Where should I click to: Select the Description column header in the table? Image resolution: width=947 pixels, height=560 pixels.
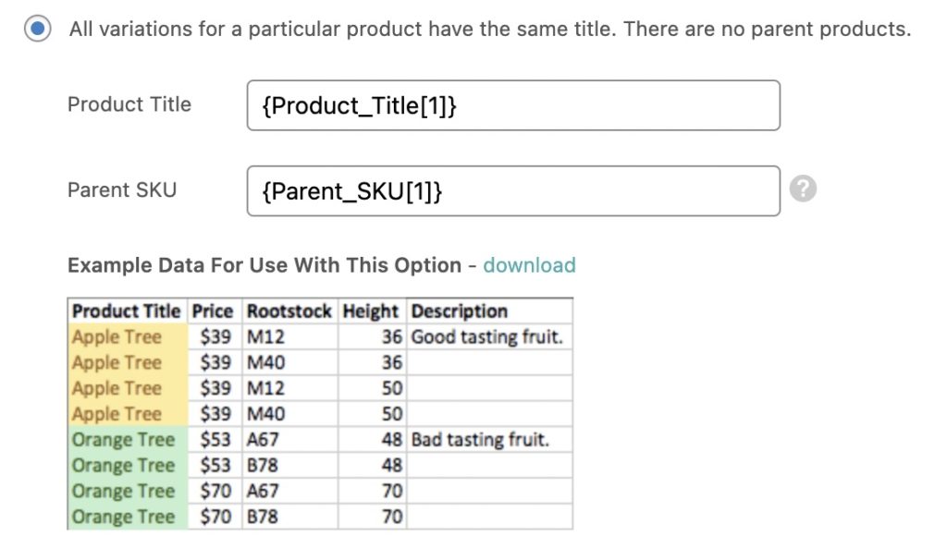pyautogui.click(x=460, y=311)
